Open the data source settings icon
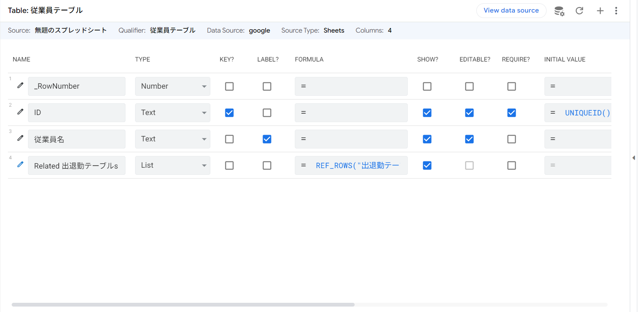The width and height of the screenshot is (644, 312). pos(559,11)
